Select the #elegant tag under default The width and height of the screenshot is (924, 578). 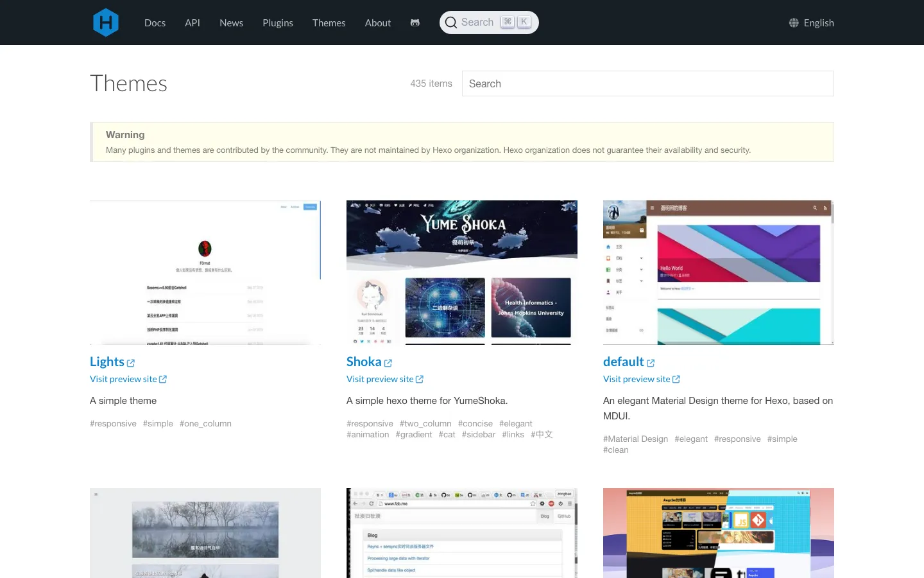coord(691,439)
